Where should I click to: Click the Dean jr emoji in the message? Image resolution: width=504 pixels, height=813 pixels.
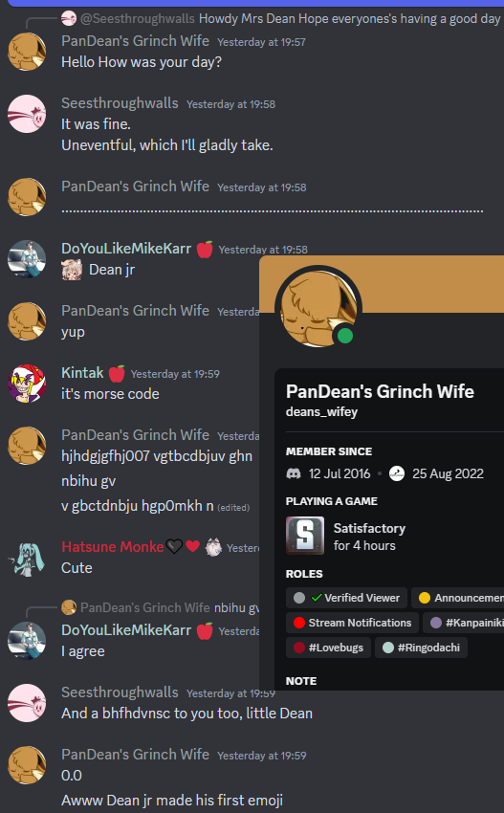coord(72,270)
